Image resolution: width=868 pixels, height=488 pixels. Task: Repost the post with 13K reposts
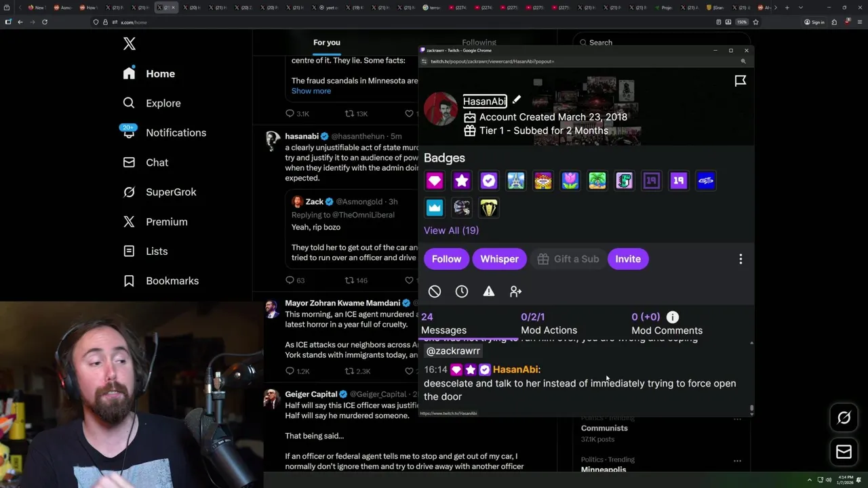356,113
